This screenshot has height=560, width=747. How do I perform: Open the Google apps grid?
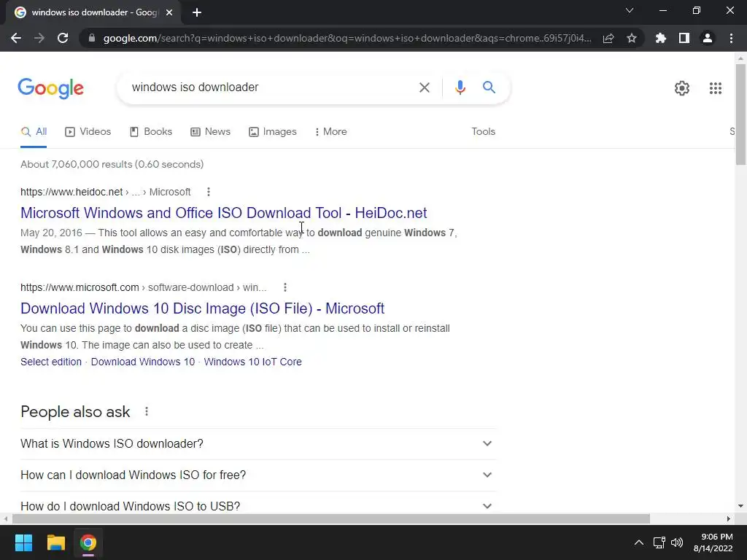click(x=715, y=88)
